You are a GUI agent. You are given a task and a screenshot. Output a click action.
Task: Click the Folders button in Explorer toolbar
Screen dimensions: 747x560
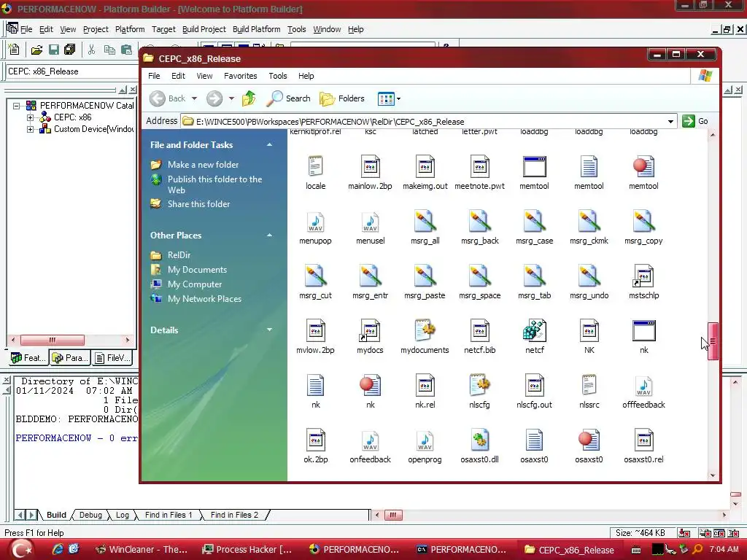point(342,98)
